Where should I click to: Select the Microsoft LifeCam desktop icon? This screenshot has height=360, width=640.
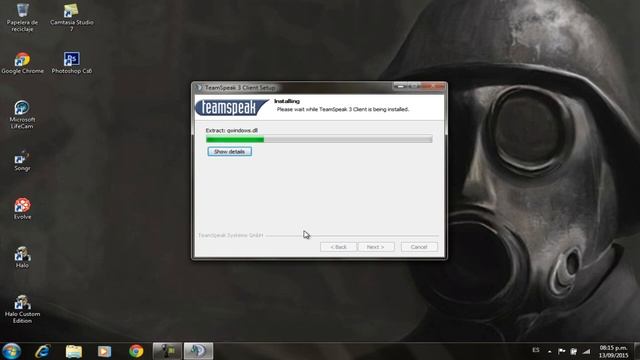click(x=22, y=115)
